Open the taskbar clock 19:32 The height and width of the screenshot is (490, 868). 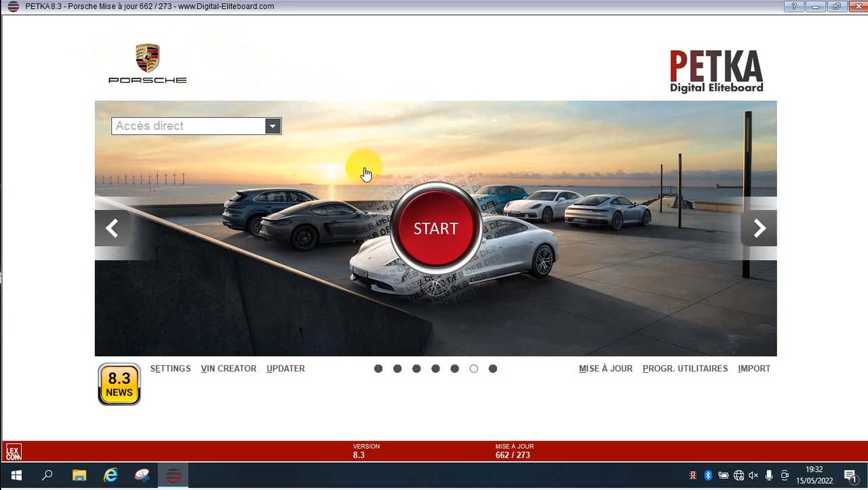(x=814, y=475)
